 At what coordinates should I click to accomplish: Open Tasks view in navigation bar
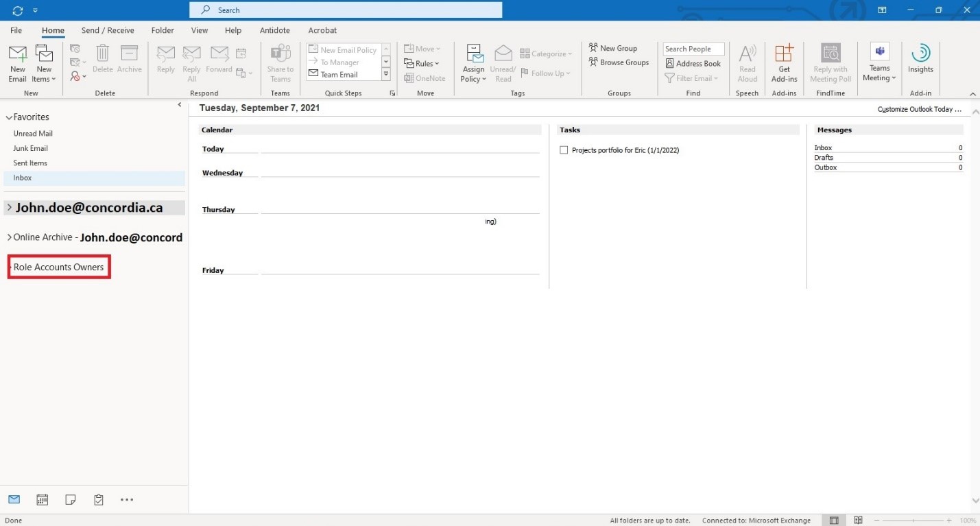click(98, 500)
